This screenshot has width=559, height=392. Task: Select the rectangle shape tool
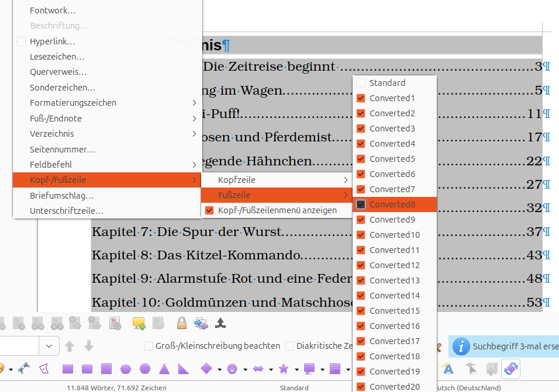(67, 369)
